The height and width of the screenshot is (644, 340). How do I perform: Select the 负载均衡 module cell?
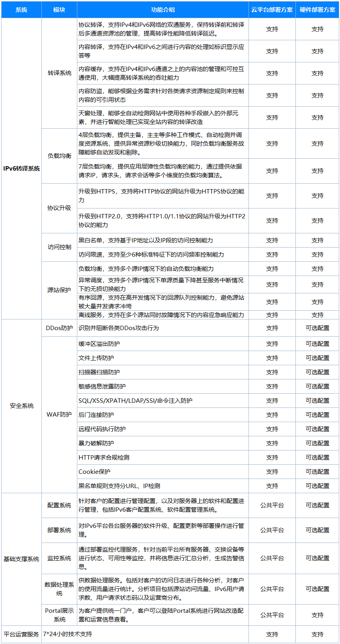(x=59, y=156)
